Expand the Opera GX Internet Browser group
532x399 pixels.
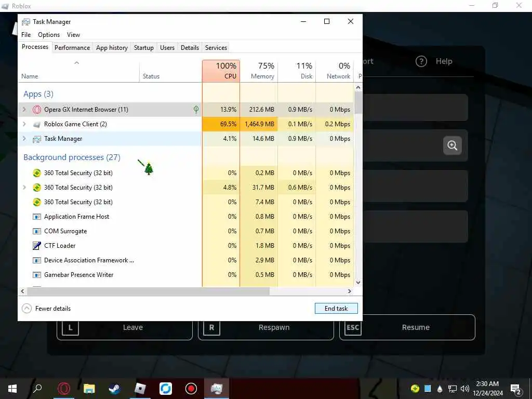click(24, 109)
